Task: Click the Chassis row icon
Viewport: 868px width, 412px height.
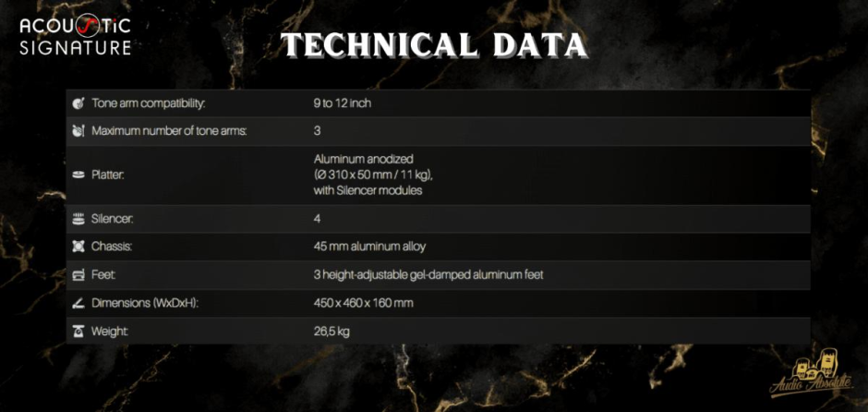Action: (x=78, y=247)
